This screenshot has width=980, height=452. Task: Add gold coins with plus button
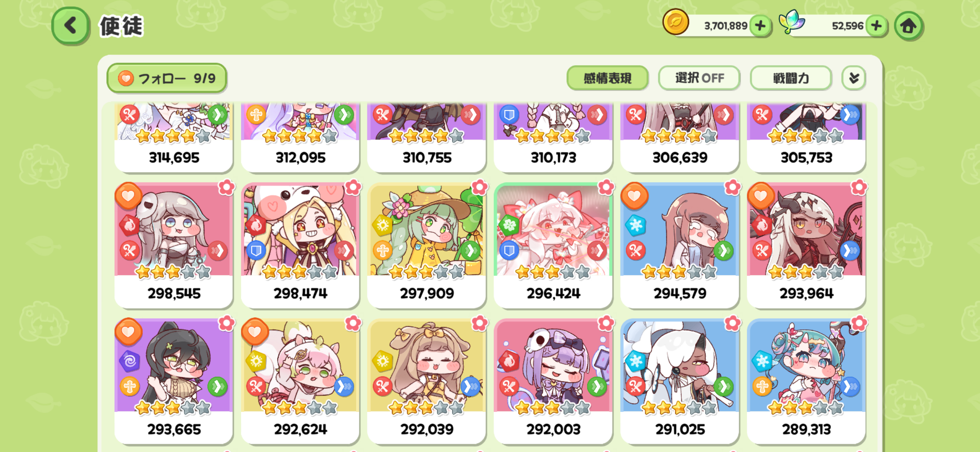760,26
